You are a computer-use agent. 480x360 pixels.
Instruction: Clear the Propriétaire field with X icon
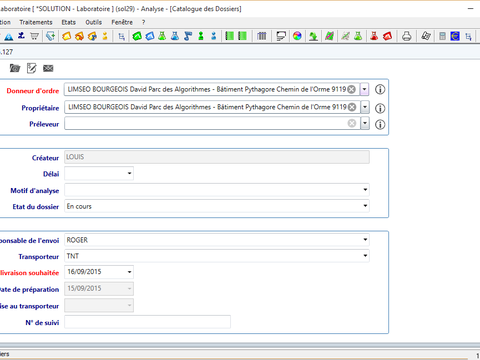(352, 107)
